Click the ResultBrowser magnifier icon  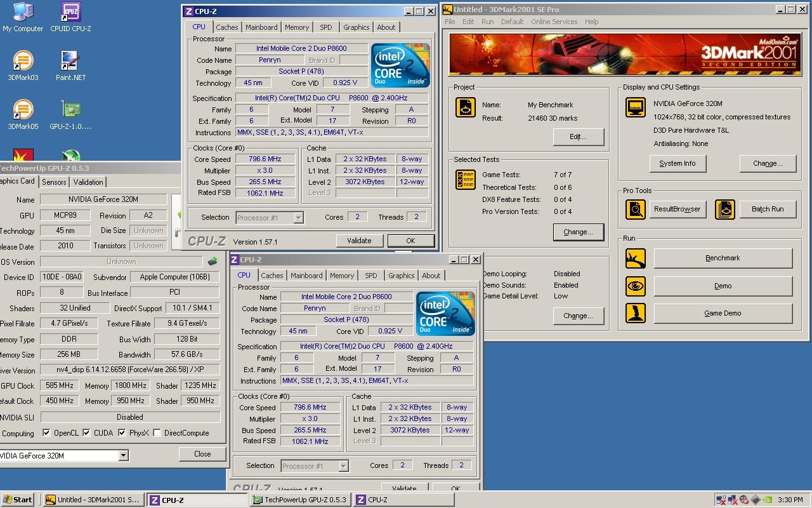point(635,209)
